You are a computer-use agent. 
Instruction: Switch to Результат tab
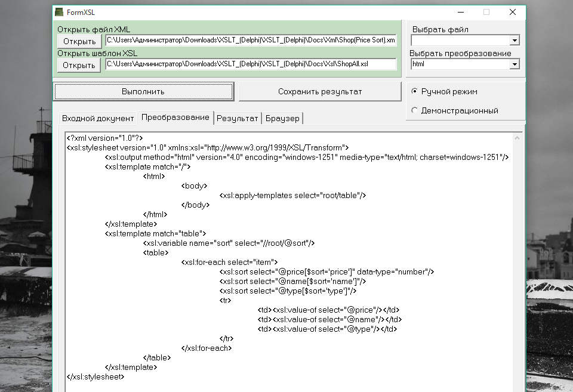(237, 118)
